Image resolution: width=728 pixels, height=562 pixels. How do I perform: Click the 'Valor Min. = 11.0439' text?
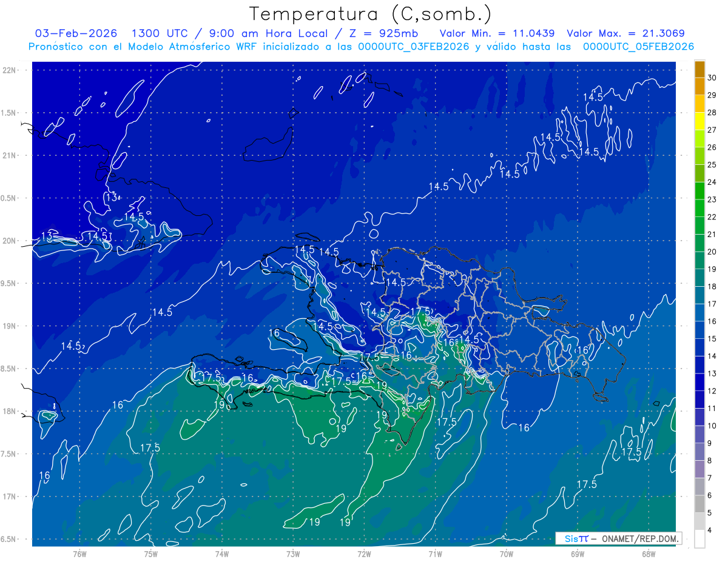497,33
